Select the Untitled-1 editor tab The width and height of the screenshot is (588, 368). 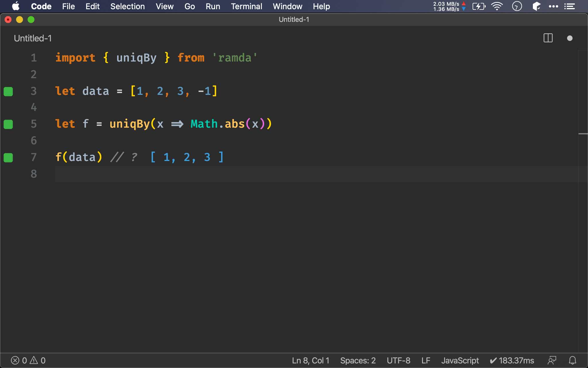tap(33, 38)
